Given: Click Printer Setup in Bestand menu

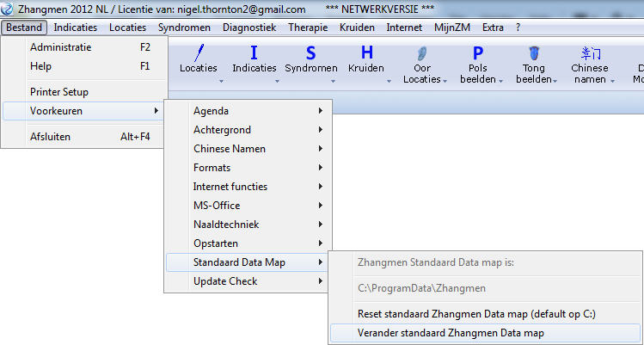Looking at the screenshot, I should 59,92.
